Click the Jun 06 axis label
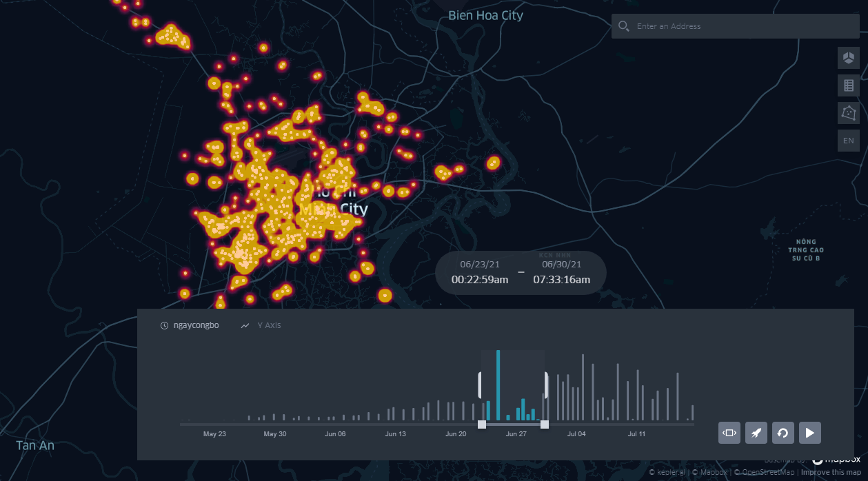The height and width of the screenshot is (481, 868). tap(335, 434)
